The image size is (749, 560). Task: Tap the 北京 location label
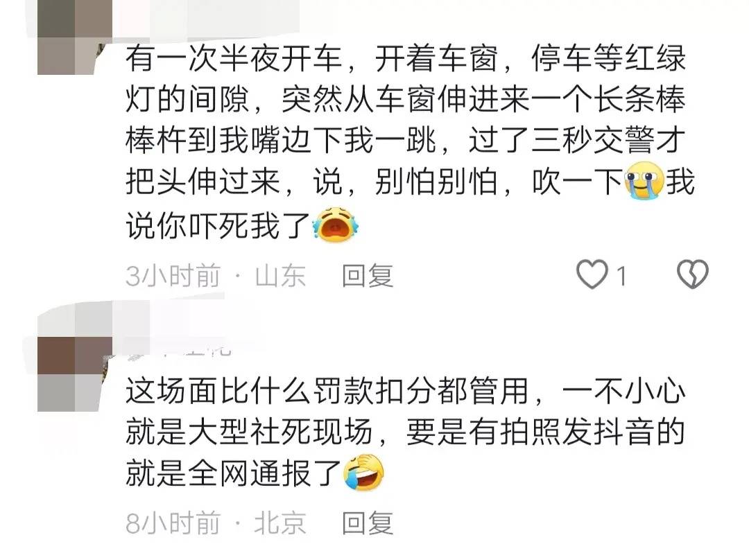280,523
